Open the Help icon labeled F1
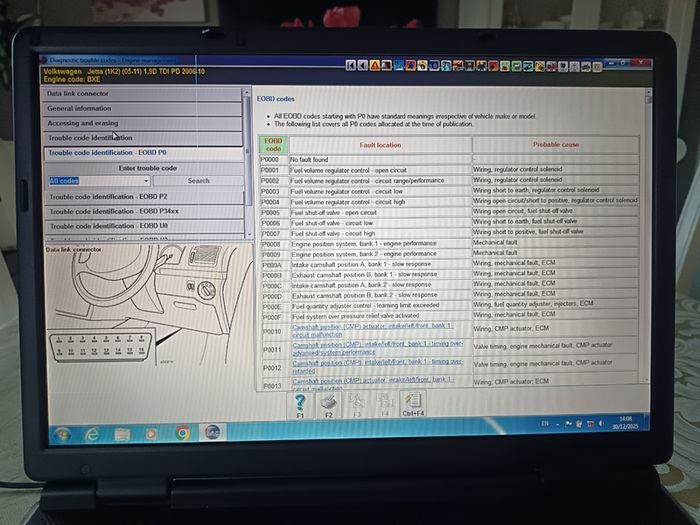The height and width of the screenshot is (525, 700). [300, 406]
